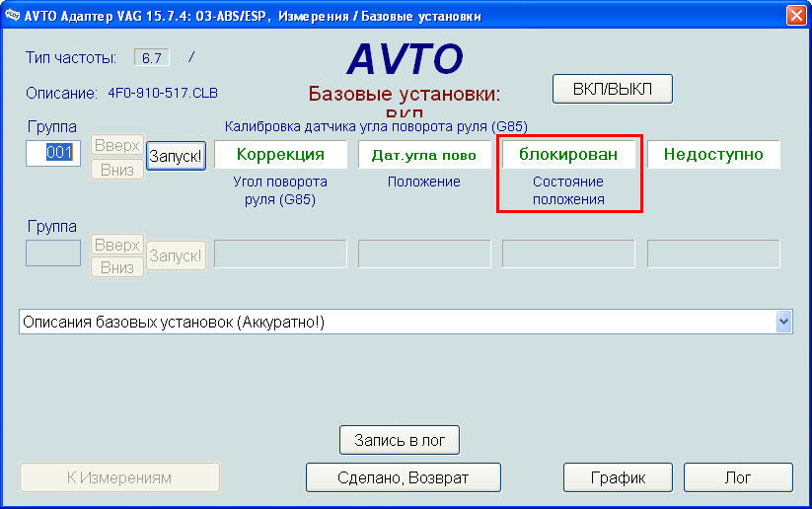Click the greyed-out Запуск! button in second row
The image size is (812, 509).
[x=176, y=255]
